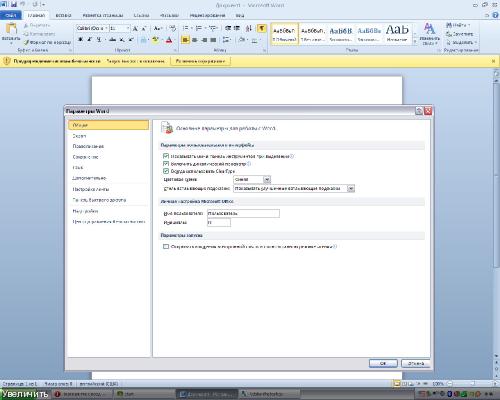Screen dimensions: 500x400
Task: Click the decrease indent icon
Action: tap(228, 29)
